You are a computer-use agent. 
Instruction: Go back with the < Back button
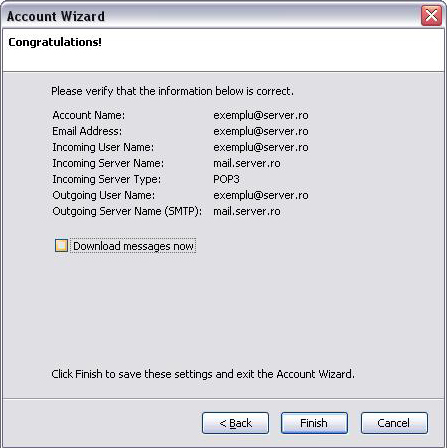point(235,423)
